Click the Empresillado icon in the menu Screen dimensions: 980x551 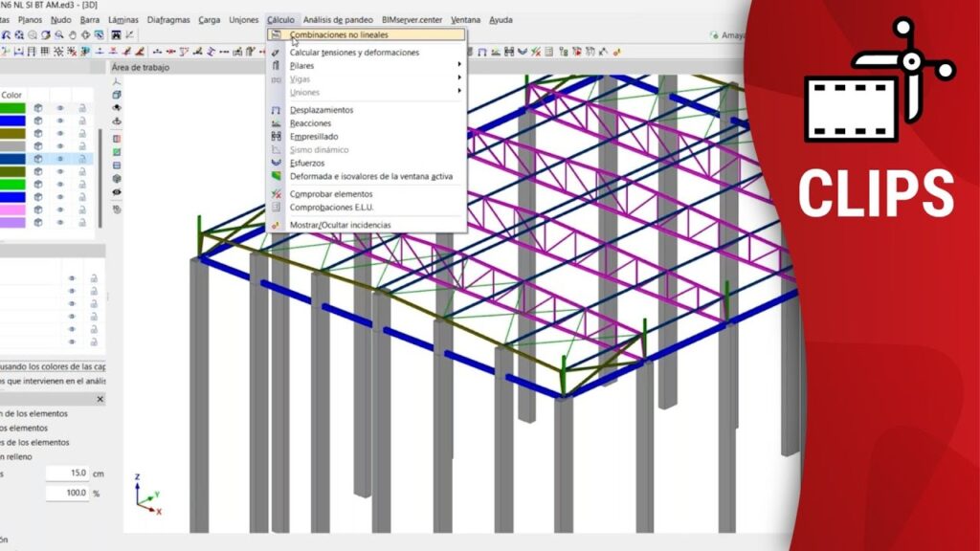[276, 137]
